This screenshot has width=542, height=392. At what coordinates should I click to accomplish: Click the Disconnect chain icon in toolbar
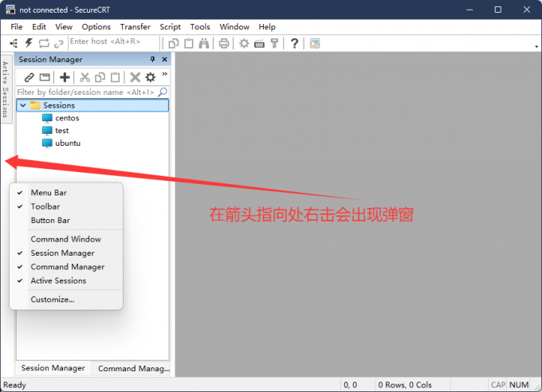click(59, 44)
